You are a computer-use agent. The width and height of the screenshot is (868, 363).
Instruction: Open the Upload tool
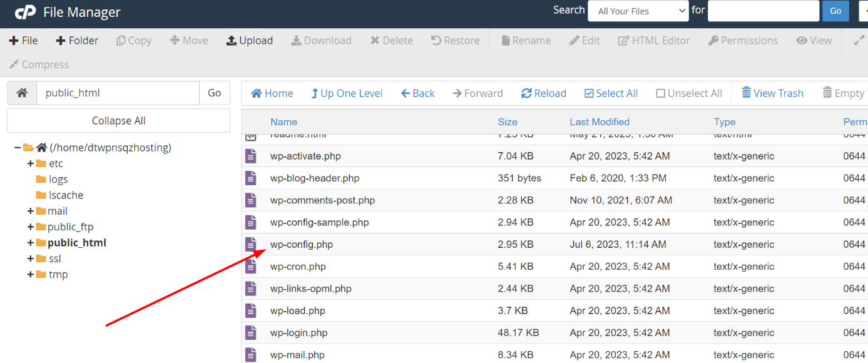click(250, 40)
